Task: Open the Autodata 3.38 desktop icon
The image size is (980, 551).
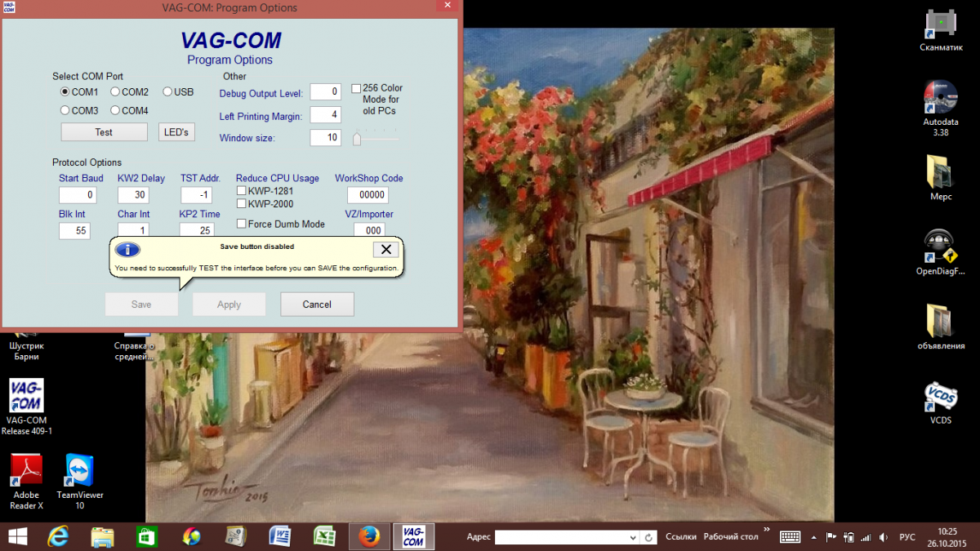Action: coord(941,109)
